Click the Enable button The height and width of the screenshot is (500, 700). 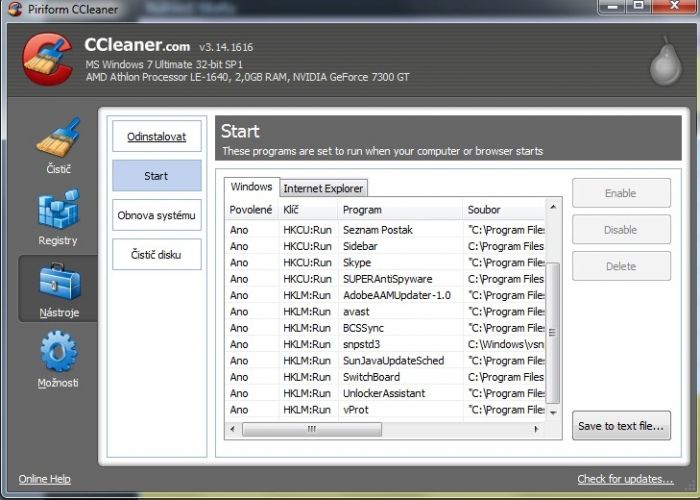(621, 193)
